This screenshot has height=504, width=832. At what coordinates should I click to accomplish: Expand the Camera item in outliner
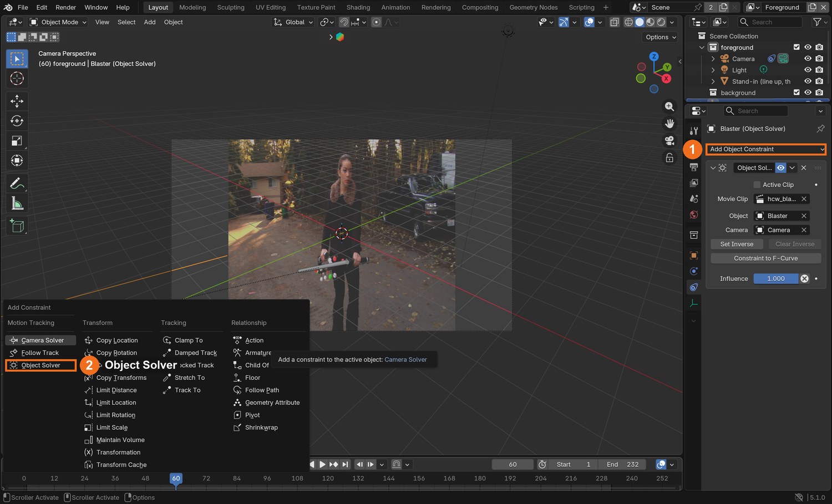tap(713, 59)
